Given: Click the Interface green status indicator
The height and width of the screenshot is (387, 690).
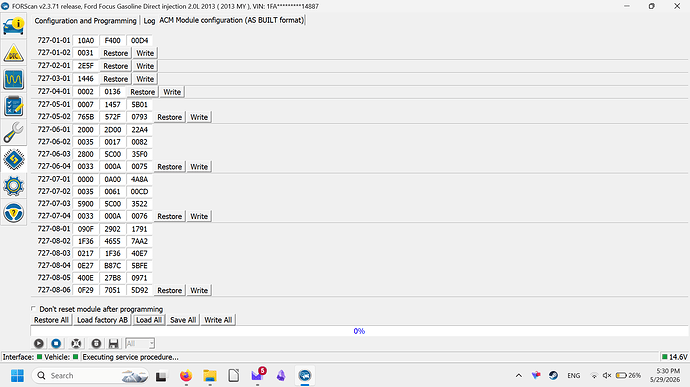Looking at the screenshot, I should point(39,357).
